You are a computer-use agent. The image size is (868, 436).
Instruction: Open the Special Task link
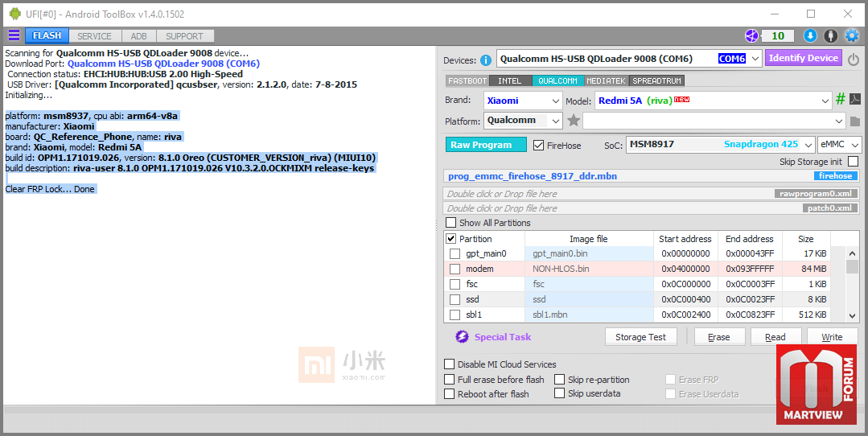tap(503, 337)
